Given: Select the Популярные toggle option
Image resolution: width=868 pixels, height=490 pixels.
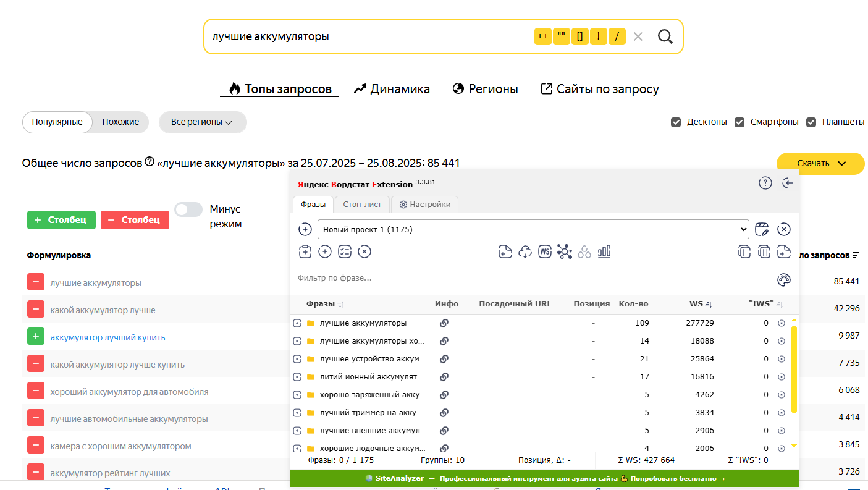Looking at the screenshot, I should pyautogui.click(x=57, y=122).
